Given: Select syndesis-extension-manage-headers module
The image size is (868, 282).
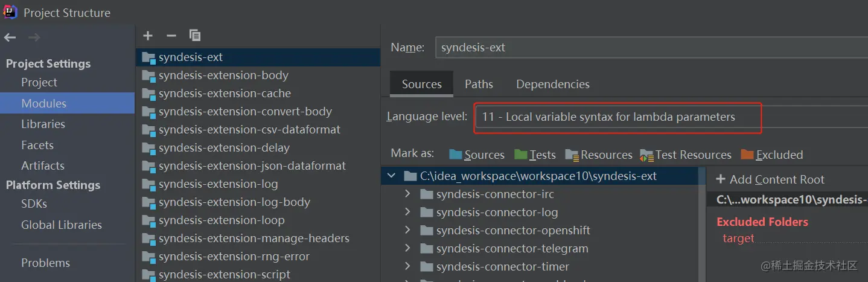Looking at the screenshot, I should [258, 239].
